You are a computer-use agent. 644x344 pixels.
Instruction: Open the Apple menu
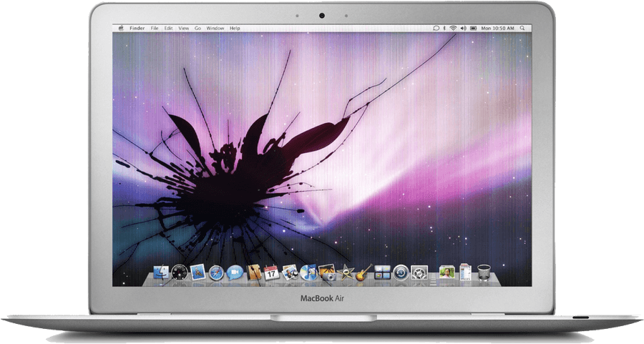[x=120, y=28]
